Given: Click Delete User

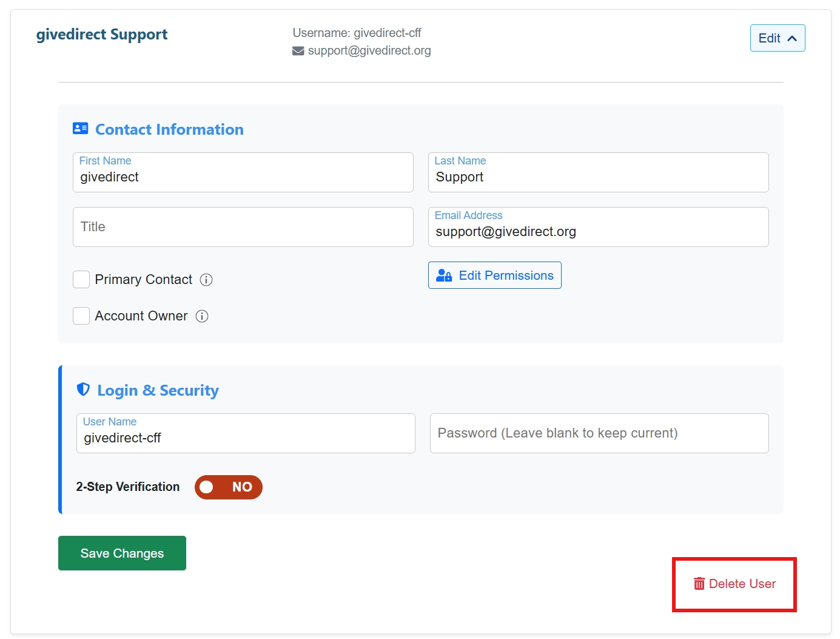Looking at the screenshot, I should (x=734, y=584).
